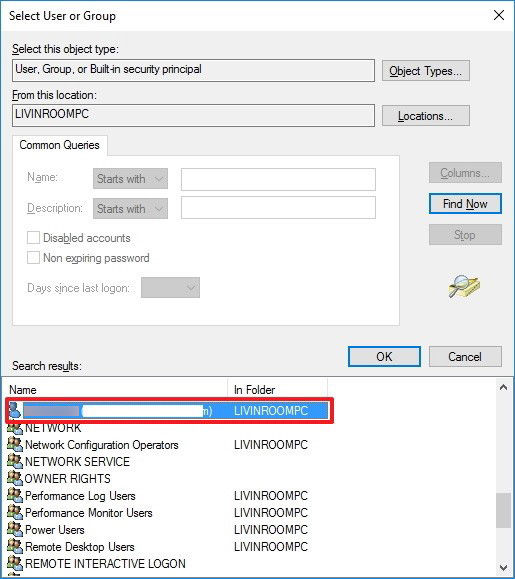
Task: Click the NETWORK SERVICE group icon
Action: (15, 461)
